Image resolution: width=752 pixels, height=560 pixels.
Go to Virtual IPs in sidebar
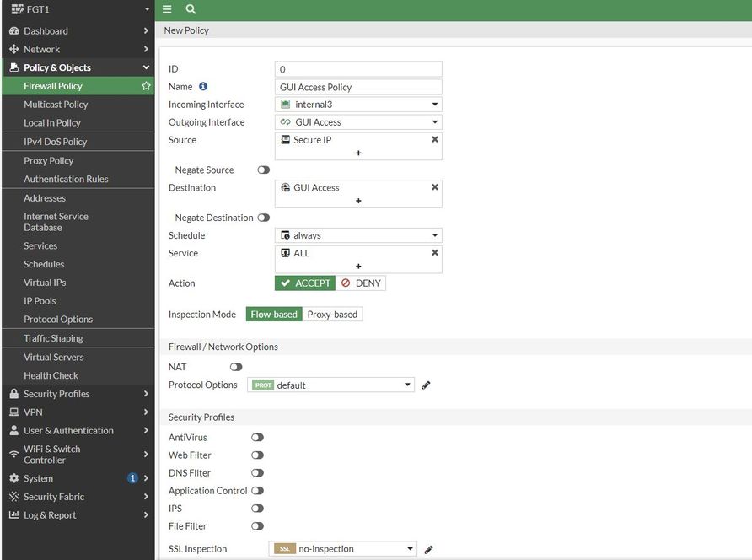pyautogui.click(x=45, y=283)
